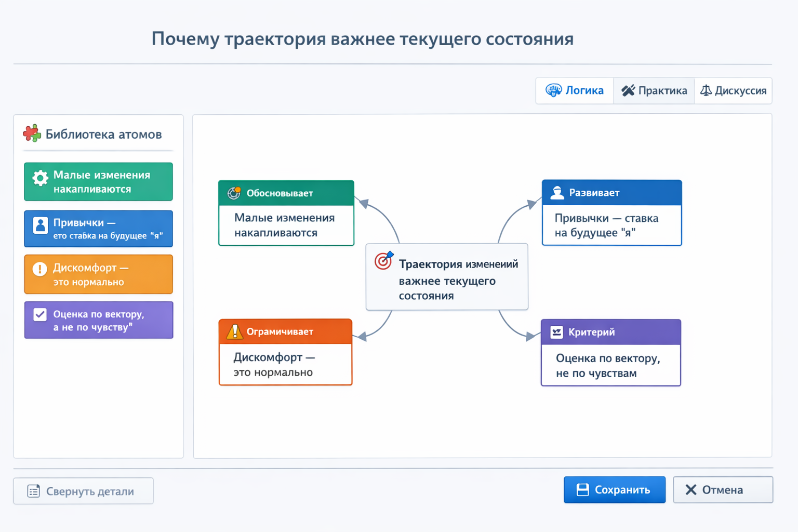Switch to the Практика tab

tap(654, 90)
